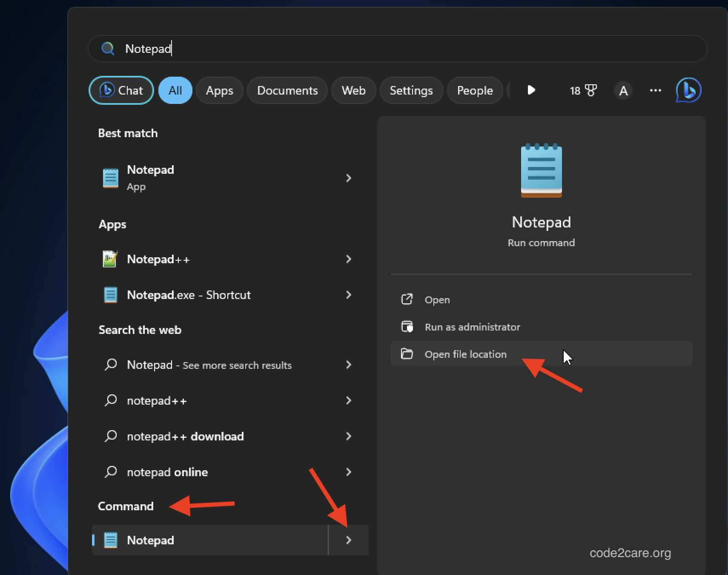Click the ellipsis options icon

click(x=655, y=90)
